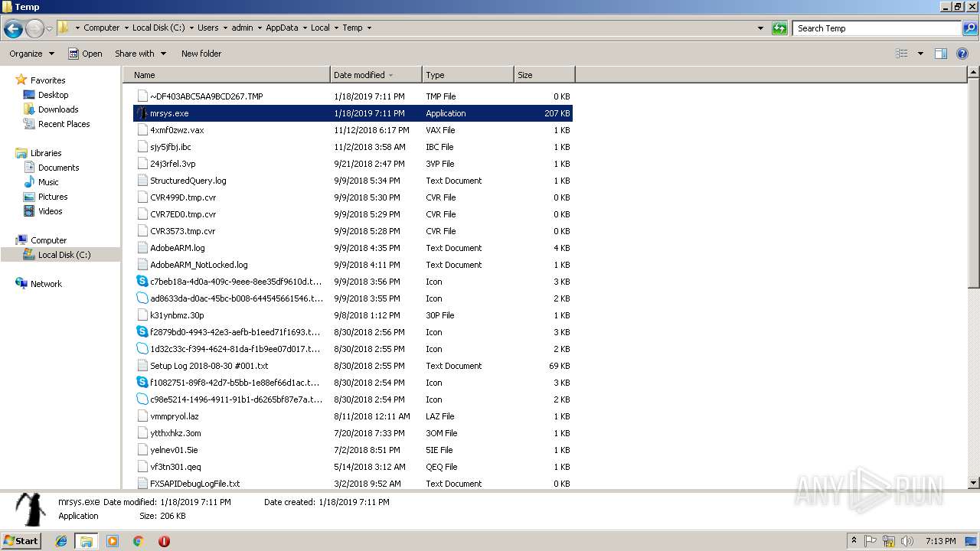Select Recent Places in Favorites

point(64,124)
